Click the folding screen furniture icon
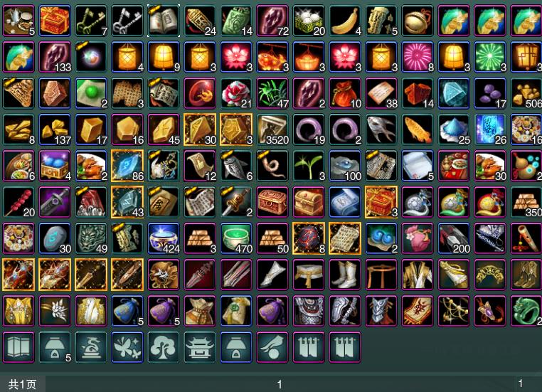Image resolution: width=542 pixels, height=392 pixels. pos(18,347)
